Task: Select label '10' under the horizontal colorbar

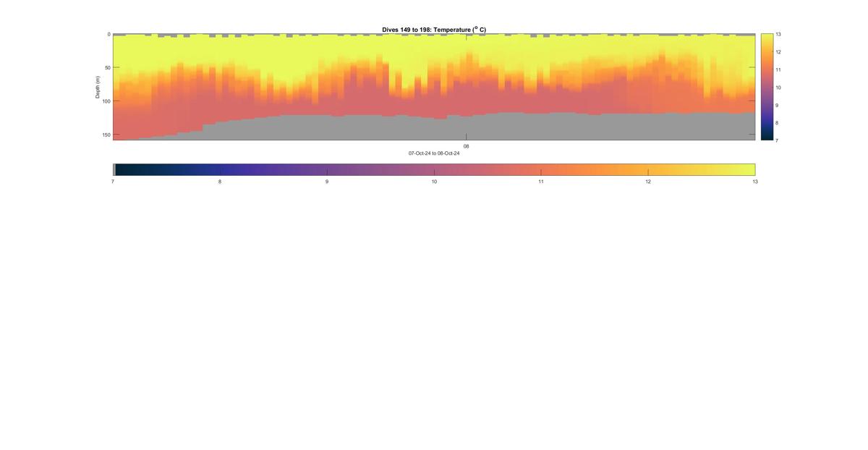Action: point(434,182)
